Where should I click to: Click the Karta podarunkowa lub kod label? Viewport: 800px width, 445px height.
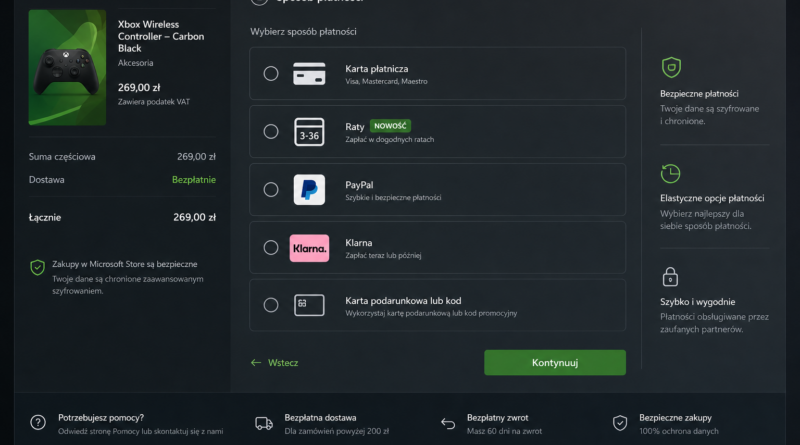coord(403,301)
